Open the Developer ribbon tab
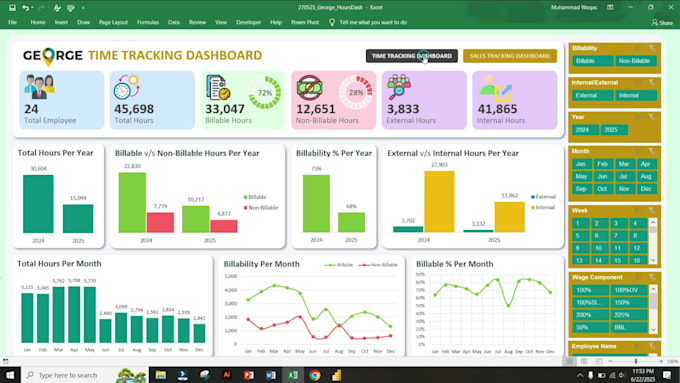The image size is (680, 383). [x=248, y=22]
